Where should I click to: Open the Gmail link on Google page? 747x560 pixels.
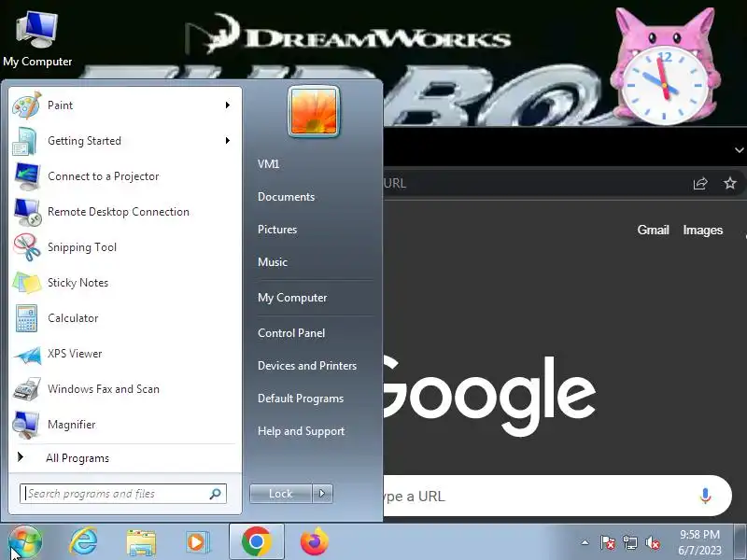(653, 230)
